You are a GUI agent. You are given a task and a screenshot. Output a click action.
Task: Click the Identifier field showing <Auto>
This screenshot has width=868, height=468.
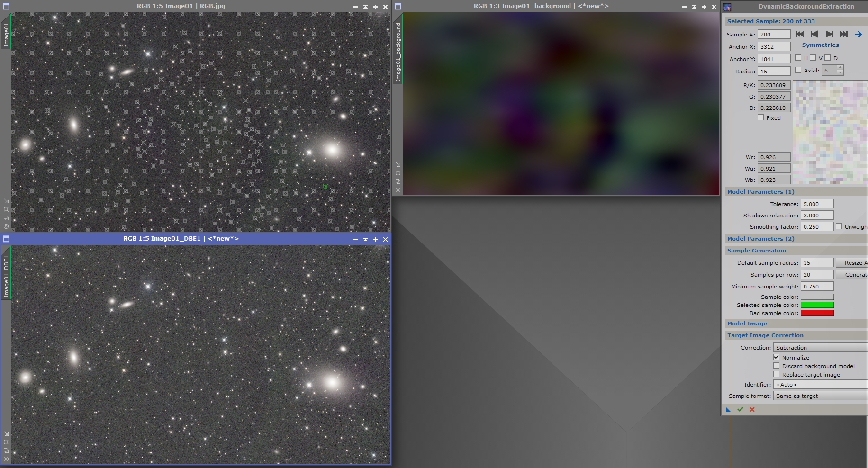[x=821, y=384]
